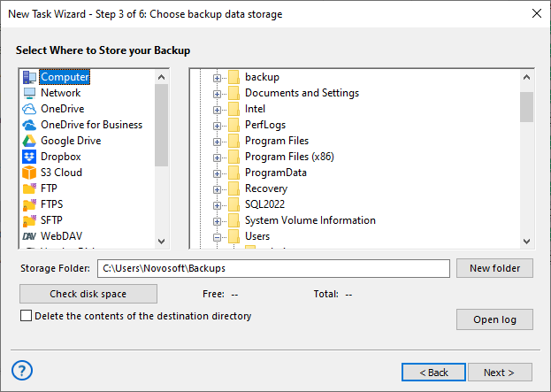Choose the Google Drive icon

pos(29,141)
